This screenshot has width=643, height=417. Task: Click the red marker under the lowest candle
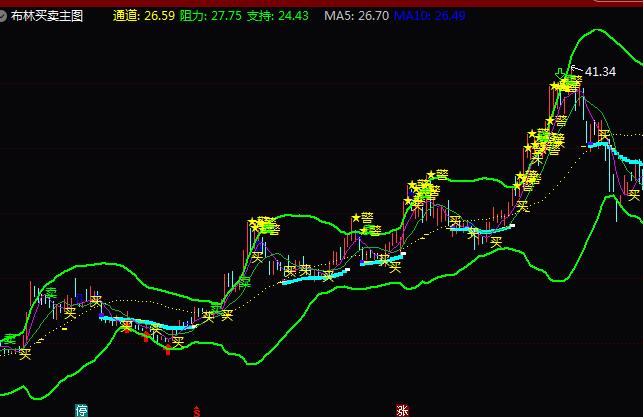click(x=168, y=351)
